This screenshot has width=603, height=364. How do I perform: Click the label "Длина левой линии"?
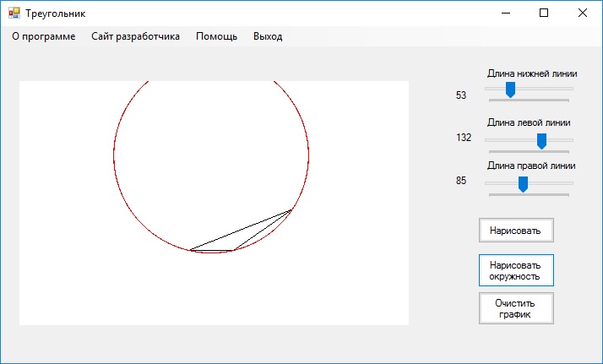529,122
